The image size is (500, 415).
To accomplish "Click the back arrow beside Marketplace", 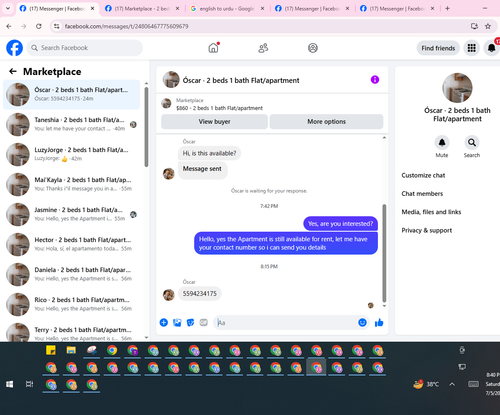I will click(13, 71).
